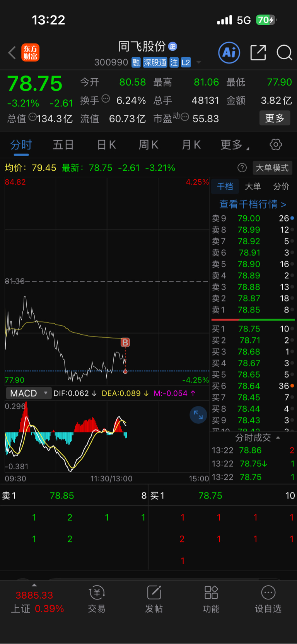Tap the info icon next to 换手
This screenshot has width=297, height=644.
[x=106, y=99]
